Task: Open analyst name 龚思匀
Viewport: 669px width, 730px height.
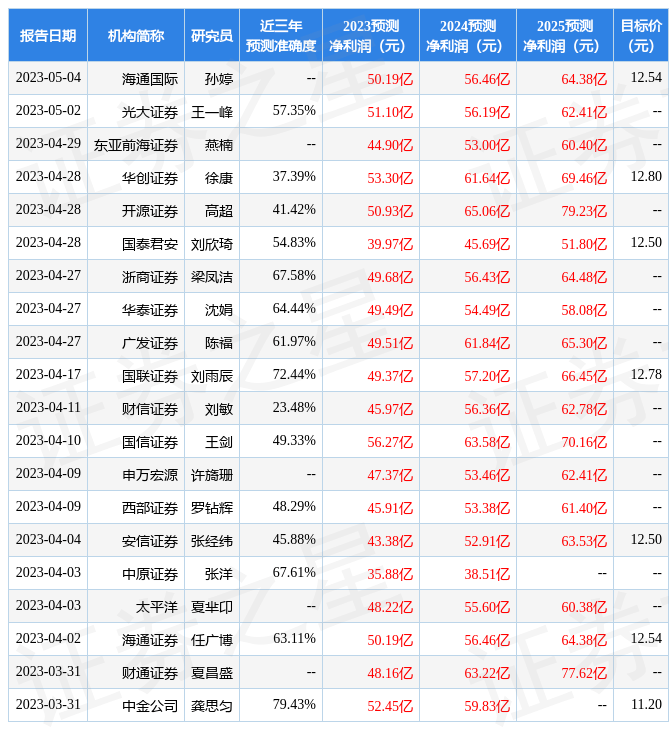Action: [x=212, y=705]
